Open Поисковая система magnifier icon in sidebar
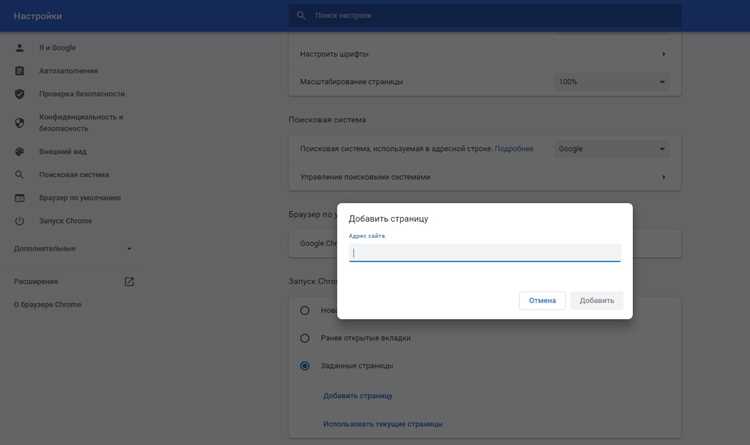This screenshot has width=750, height=445. pyautogui.click(x=20, y=175)
